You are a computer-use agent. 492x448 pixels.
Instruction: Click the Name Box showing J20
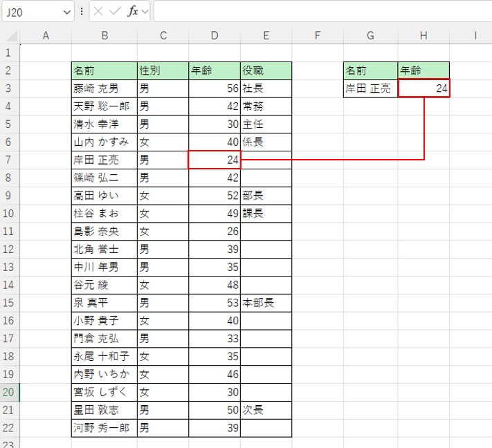[38, 12]
